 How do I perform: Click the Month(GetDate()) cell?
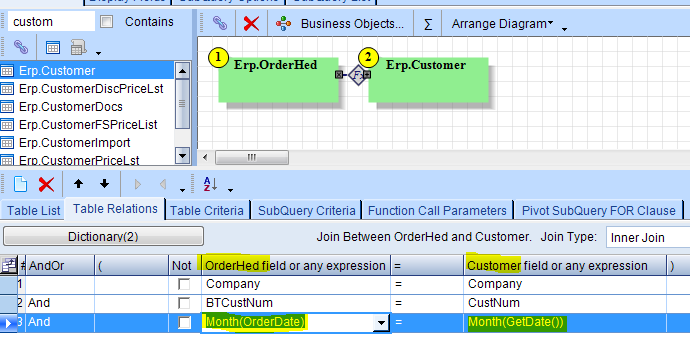click(x=565, y=322)
